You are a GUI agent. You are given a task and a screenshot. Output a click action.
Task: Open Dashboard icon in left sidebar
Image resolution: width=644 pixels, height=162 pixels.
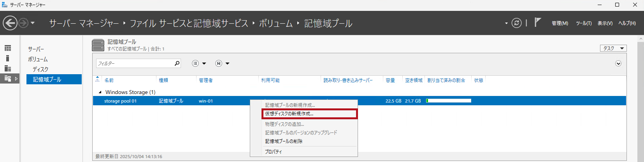(8, 48)
